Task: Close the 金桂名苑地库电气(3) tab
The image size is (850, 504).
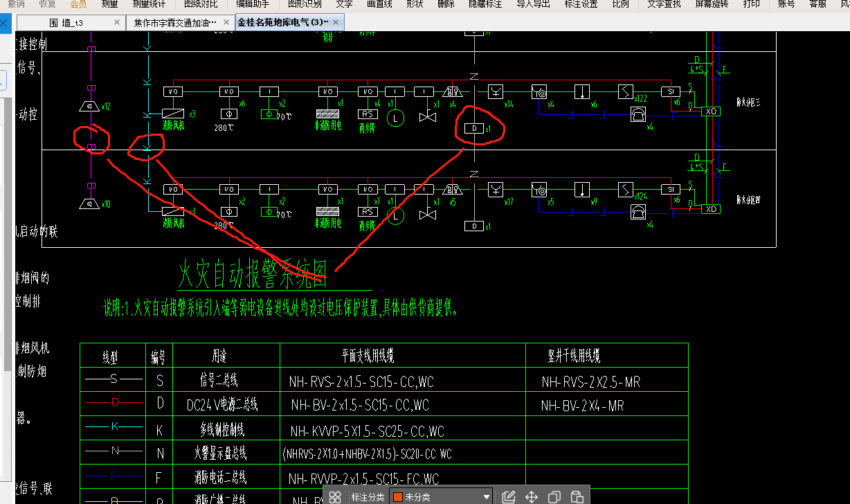Action: pyautogui.click(x=336, y=23)
